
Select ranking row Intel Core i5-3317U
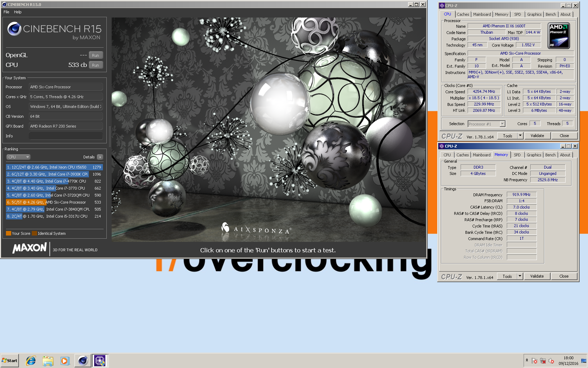[54, 216]
